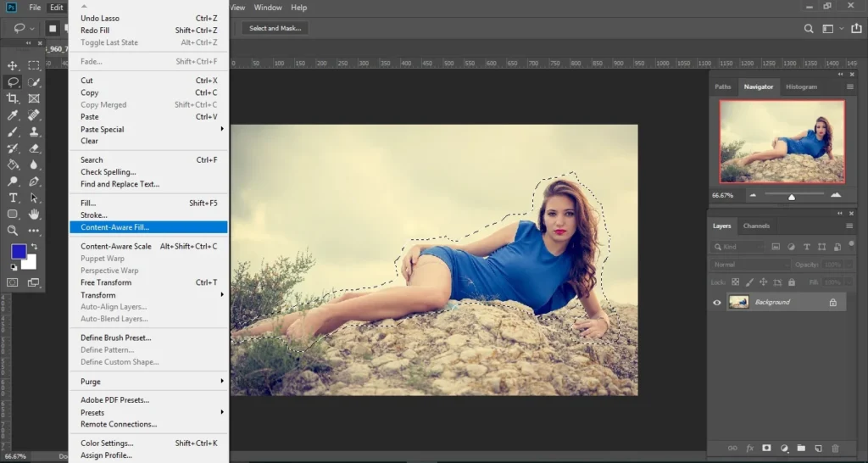Select the Frame tool

point(34,98)
